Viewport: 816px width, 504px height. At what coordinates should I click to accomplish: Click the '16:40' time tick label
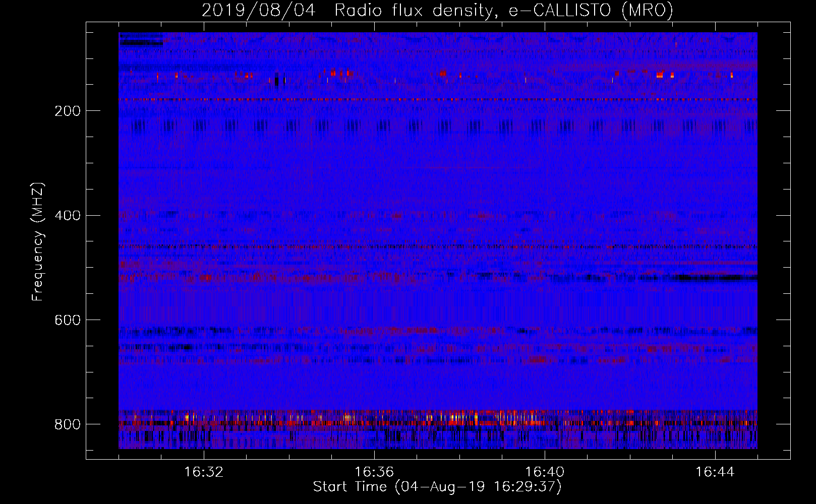545,472
